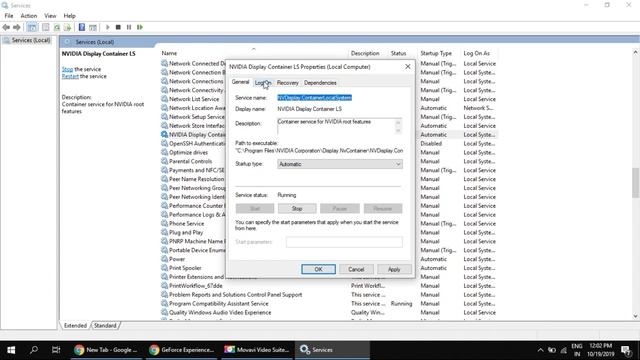Open the notification center icon
640x360 pixels.
pyautogui.click(x=626, y=350)
